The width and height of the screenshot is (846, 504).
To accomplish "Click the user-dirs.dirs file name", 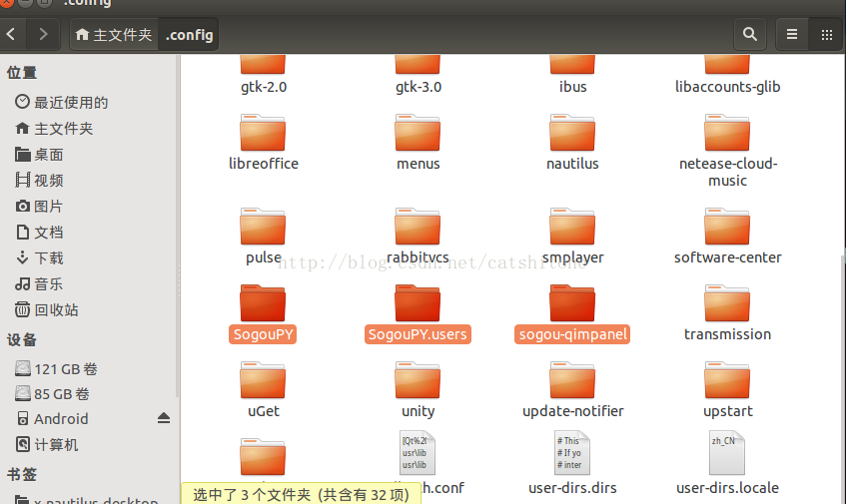I will tap(572, 488).
